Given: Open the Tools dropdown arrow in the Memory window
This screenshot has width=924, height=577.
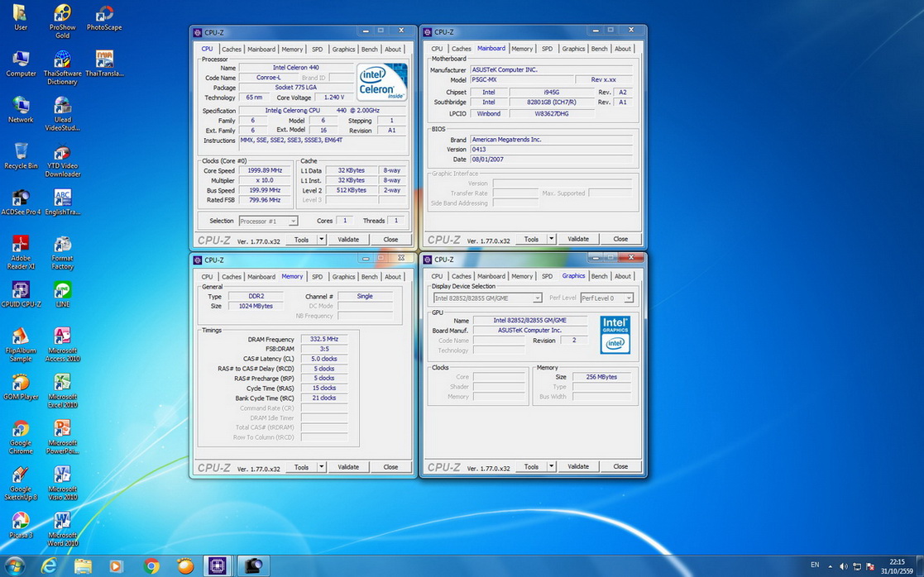Looking at the screenshot, I should coord(321,467).
